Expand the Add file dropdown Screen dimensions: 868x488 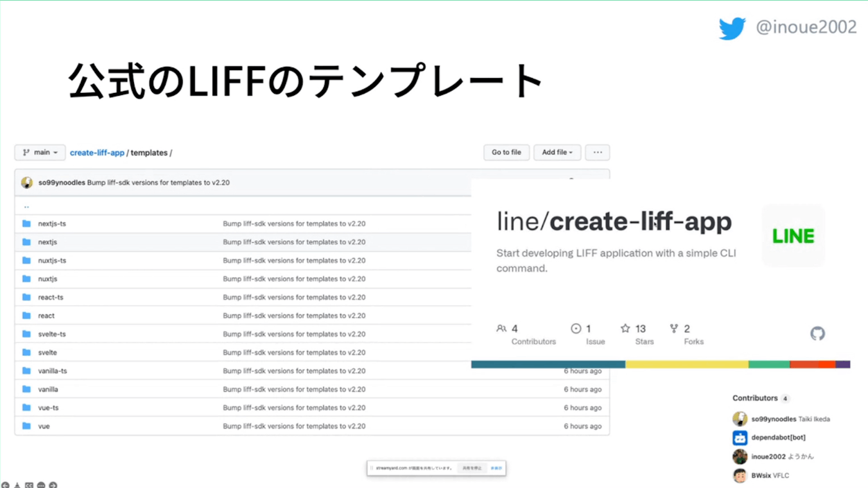(x=557, y=153)
